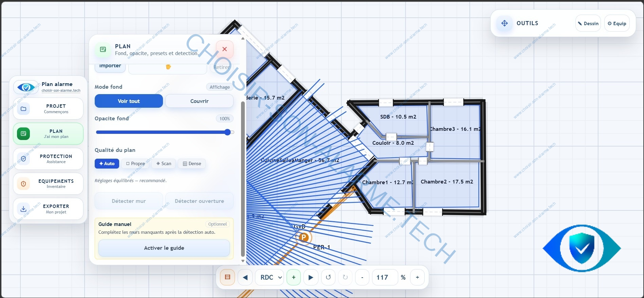Click the hand pan icon field
Viewport: 644px width, 298px height.
point(168,68)
